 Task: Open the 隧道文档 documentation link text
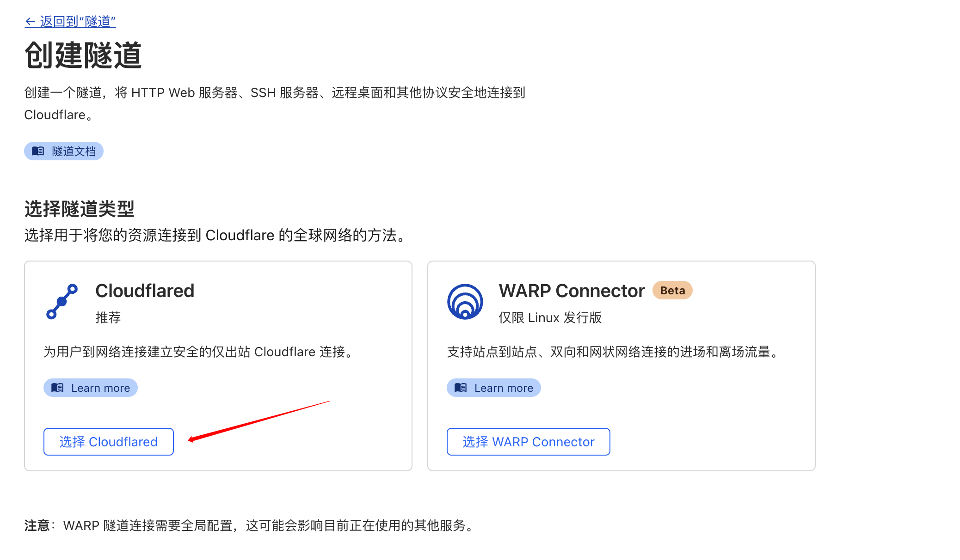click(x=74, y=151)
